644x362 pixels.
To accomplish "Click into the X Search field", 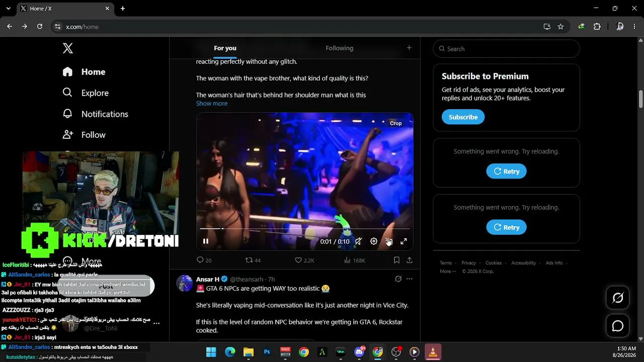I will [x=507, y=49].
